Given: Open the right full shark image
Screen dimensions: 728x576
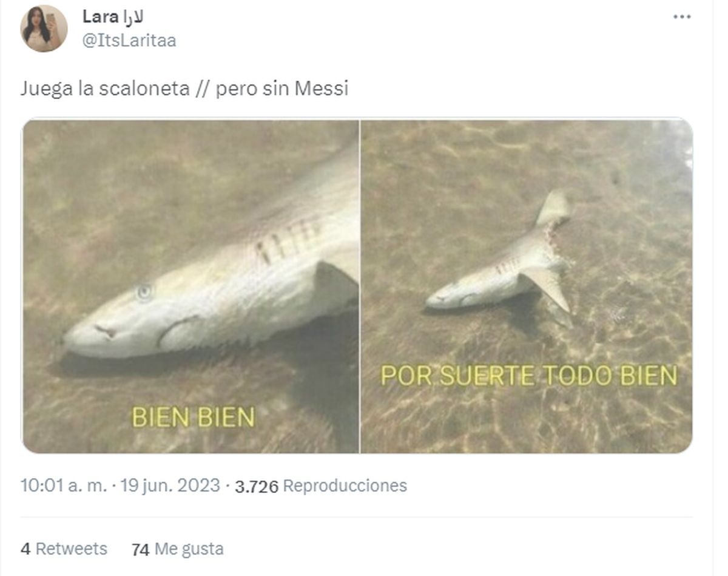Looking at the screenshot, I should pyautogui.click(x=527, y=286).
